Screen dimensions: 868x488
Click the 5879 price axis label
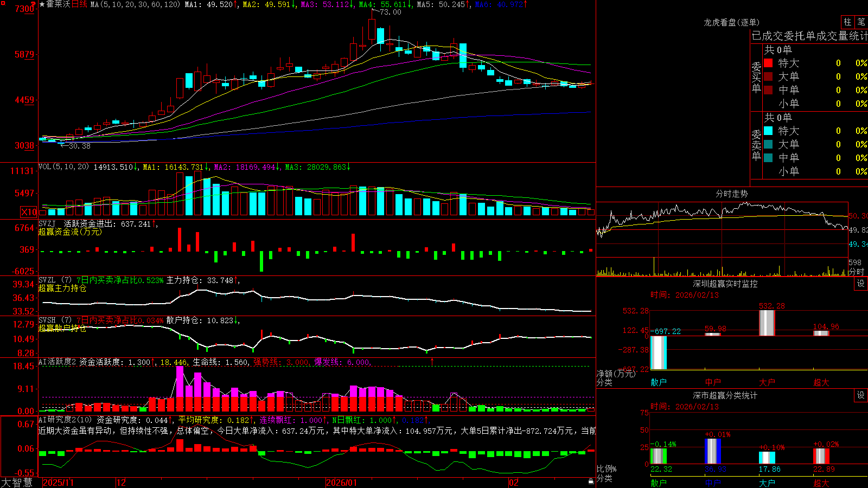(x=24, y=54)
